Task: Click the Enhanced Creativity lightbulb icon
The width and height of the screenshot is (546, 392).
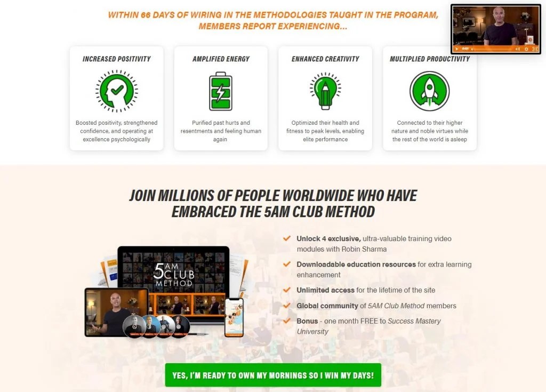Action: tap(325, 91)
